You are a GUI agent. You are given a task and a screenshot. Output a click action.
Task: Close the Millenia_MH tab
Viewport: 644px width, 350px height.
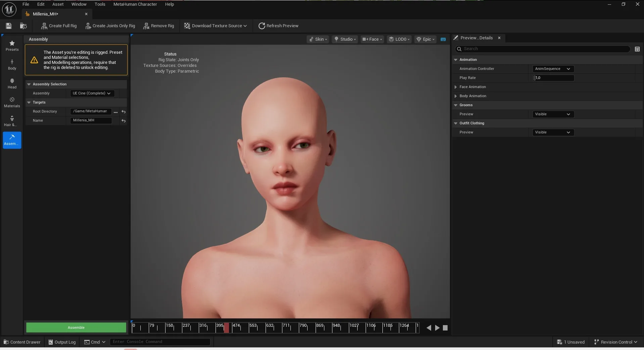tap(86, 14)
